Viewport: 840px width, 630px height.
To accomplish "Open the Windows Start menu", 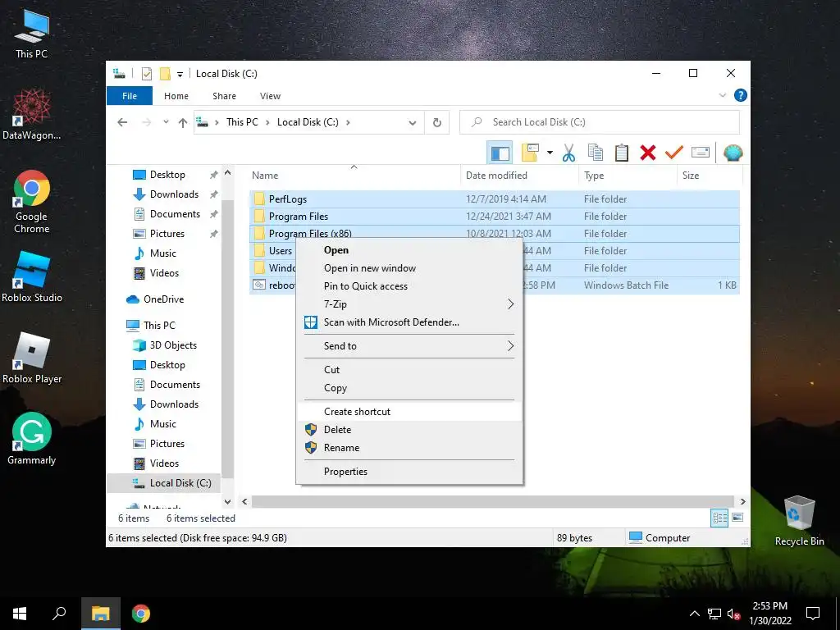I will click(20, 614).
